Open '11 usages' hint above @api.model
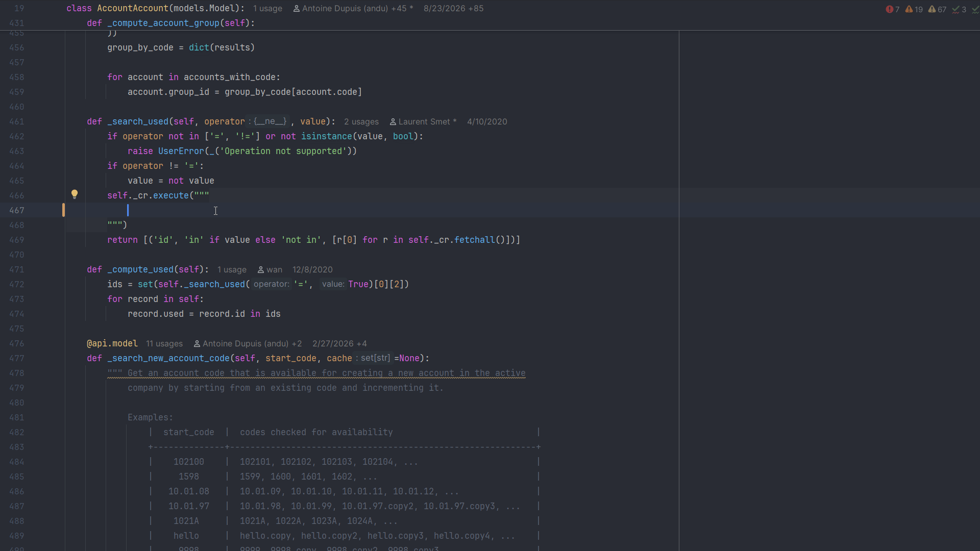The image size is (980, 551). tap(164, 344)
